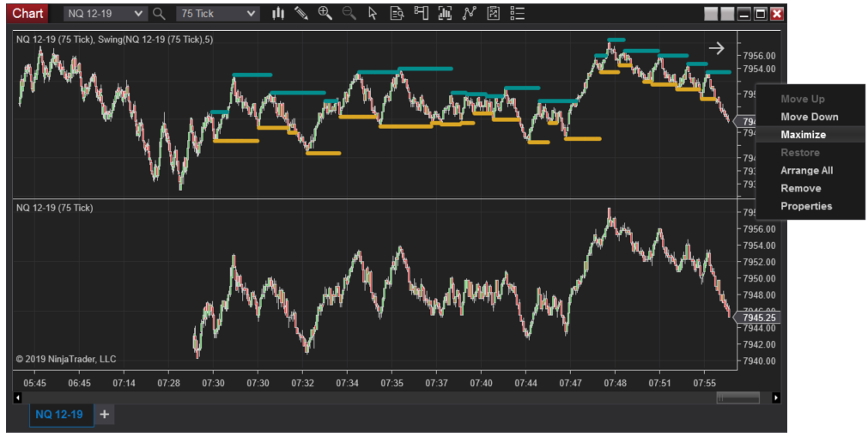Click the 07:48 time axis label
Viewport: 868px width, 437px height.
[615, 383]
